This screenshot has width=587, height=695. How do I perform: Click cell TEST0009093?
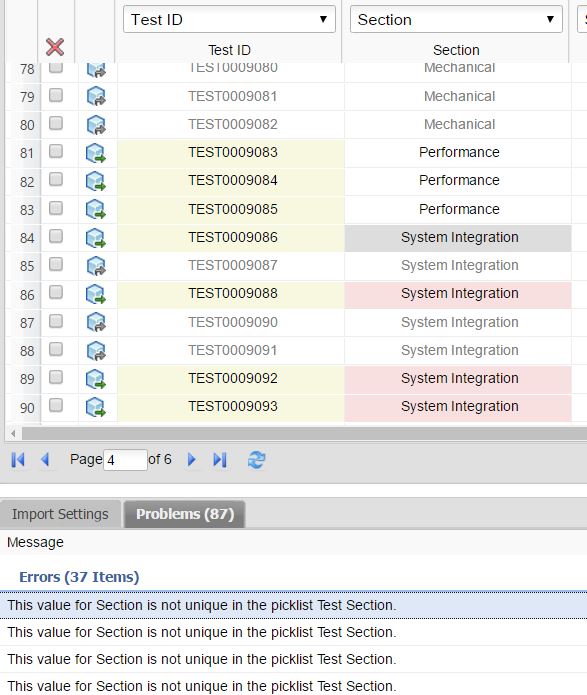(231, 407)
